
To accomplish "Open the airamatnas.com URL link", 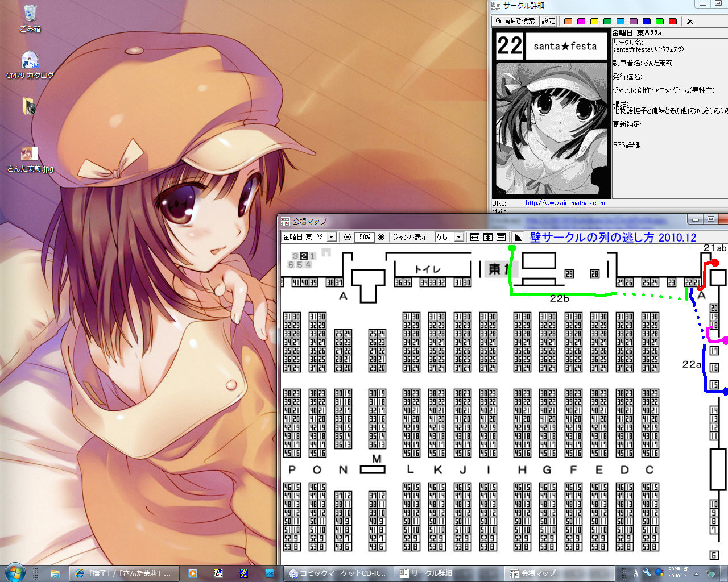I will (x=565, y=203).
